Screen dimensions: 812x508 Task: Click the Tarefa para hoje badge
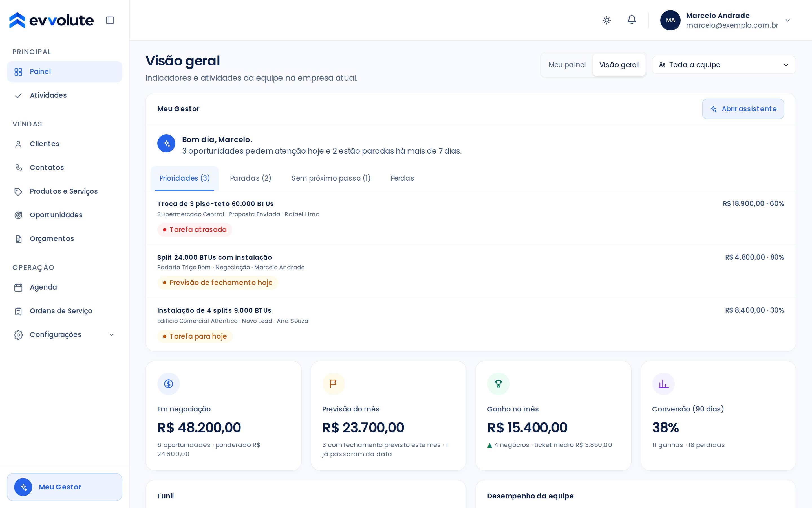(195, 336)
